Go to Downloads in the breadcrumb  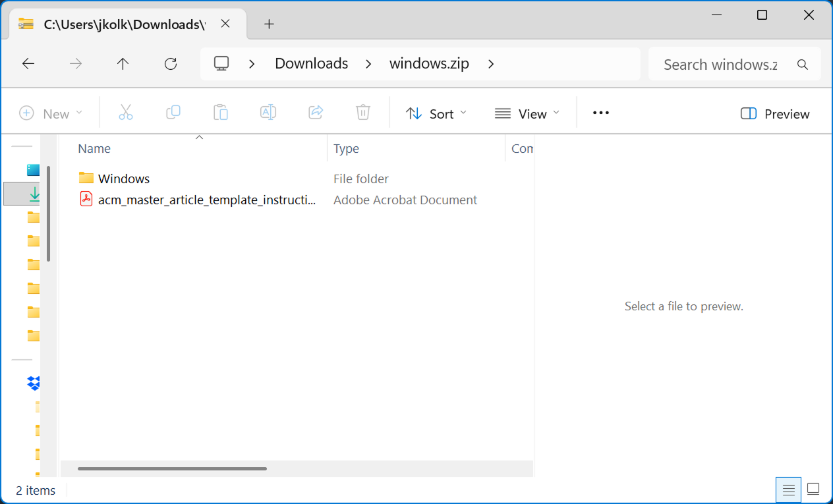pyautogui.click(x=311, y=64)
